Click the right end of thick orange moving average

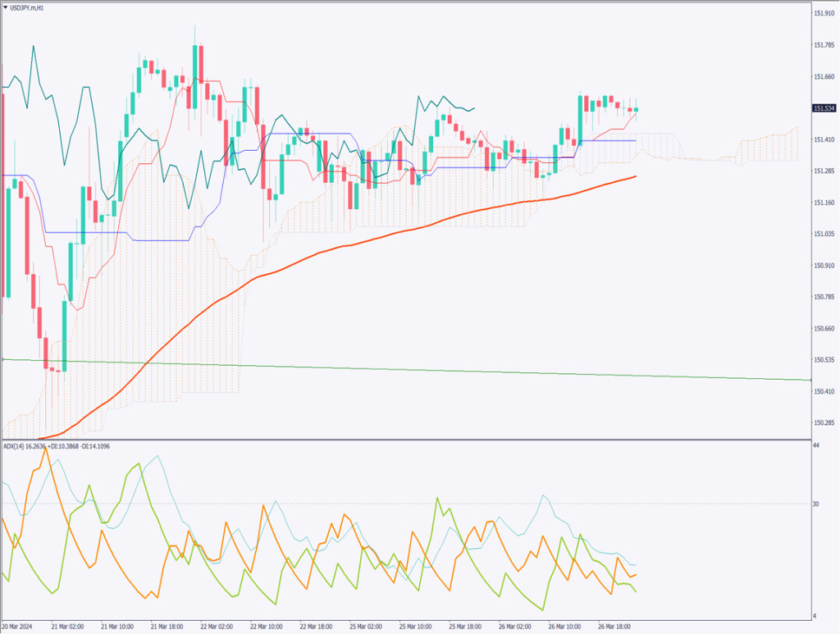(636, 176)
